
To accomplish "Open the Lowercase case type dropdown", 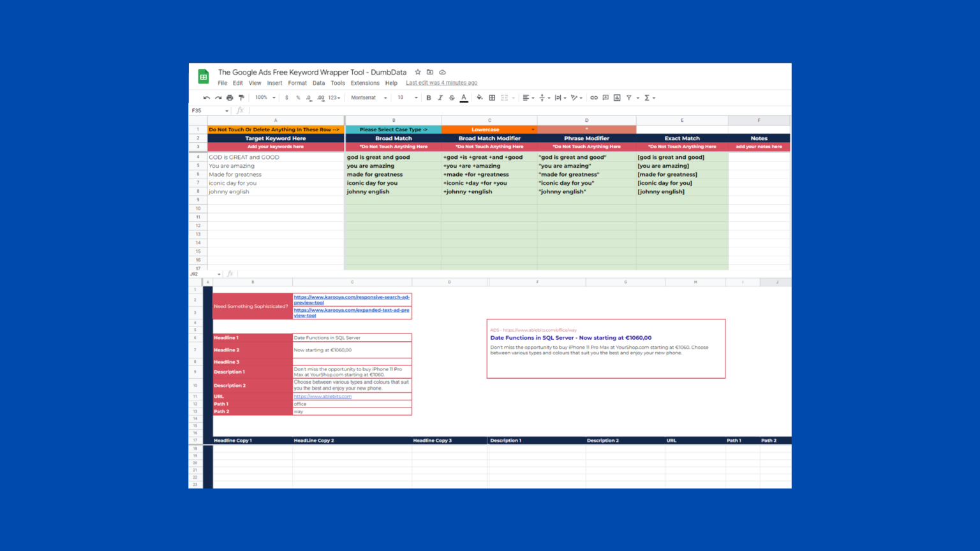I will [533, 129].
